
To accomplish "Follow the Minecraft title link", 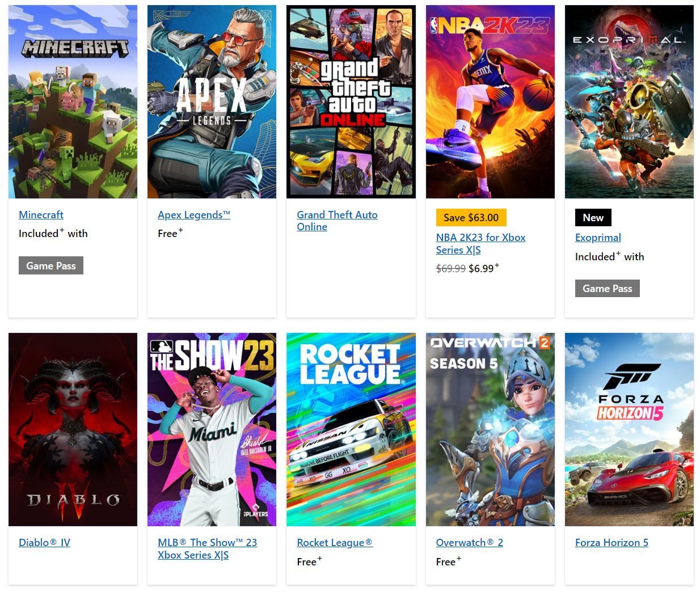I will point(41,215).
